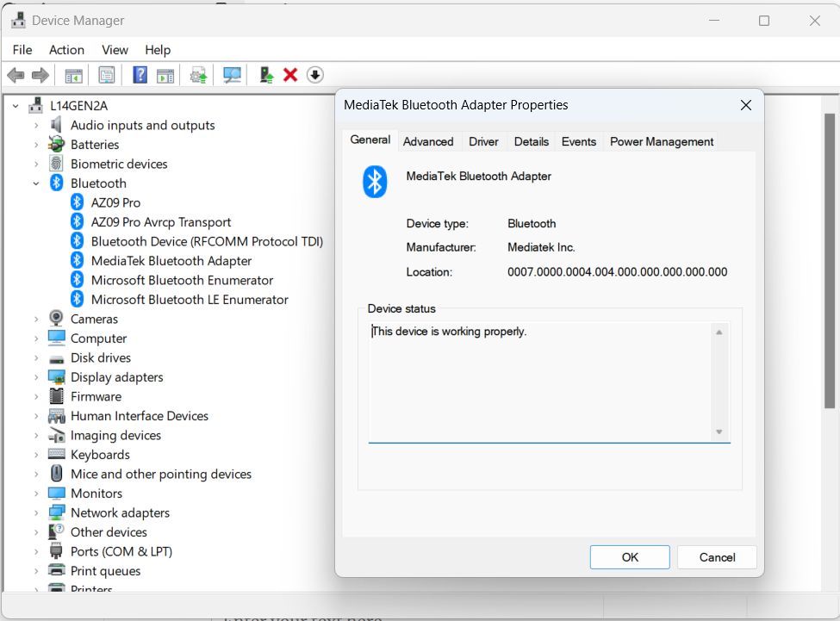The image size is (840, 621).
Task: Switch to the Events tab
Action: pyautogui.click(x=579, y=141)
